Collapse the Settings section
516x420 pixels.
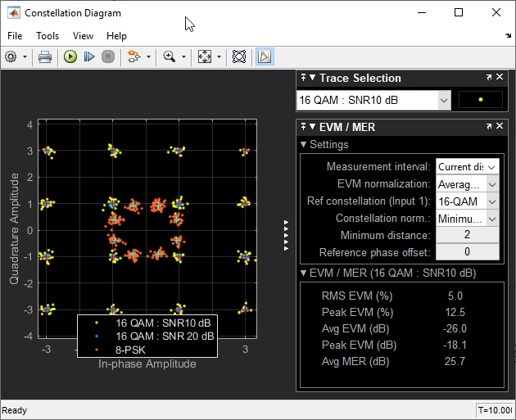(304, 145)
